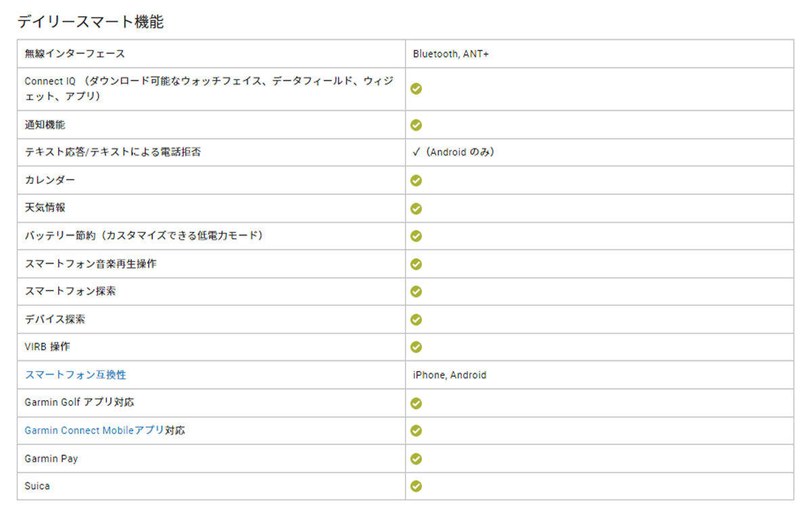Click the カレンダー green checkmark icon
This screenshot has height=520, width=812.
pos(416,180)
